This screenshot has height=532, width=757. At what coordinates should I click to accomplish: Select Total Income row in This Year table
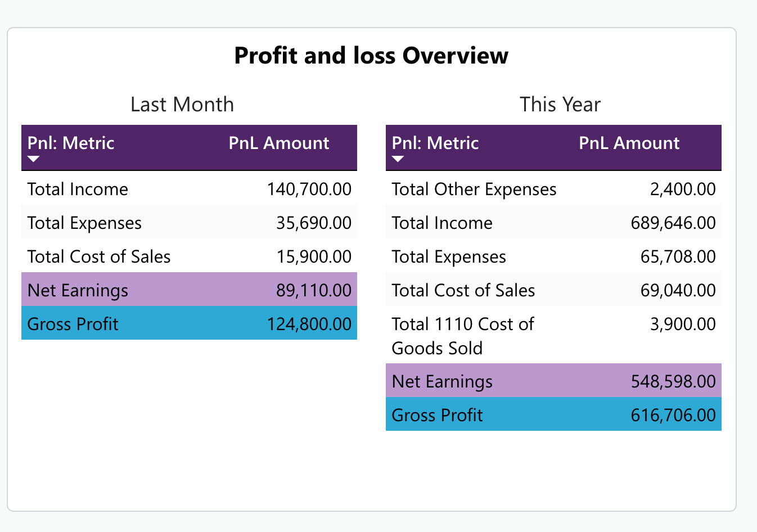553,222
